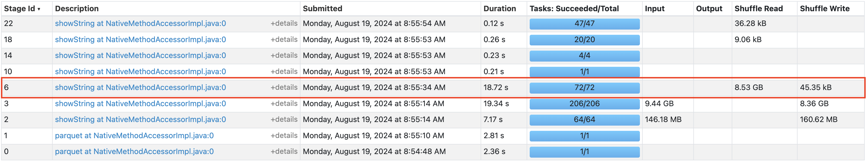This screenshot has width=868, height=162.
Task: Sort by Shuffle Read column header
Action: [x=759, y=9]
